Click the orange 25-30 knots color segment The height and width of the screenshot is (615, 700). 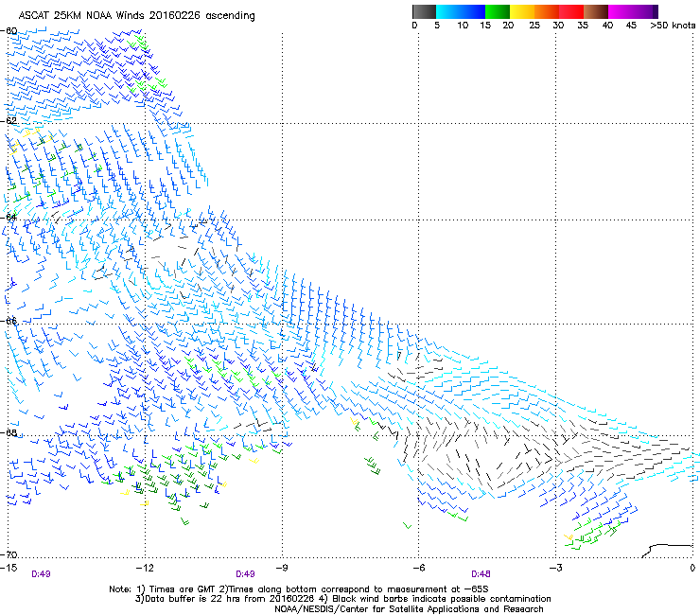[547, 11]
